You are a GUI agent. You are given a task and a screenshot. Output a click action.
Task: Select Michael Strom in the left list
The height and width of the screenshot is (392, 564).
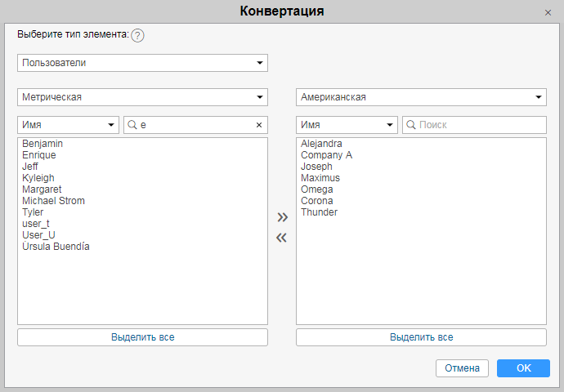point(54,201)
